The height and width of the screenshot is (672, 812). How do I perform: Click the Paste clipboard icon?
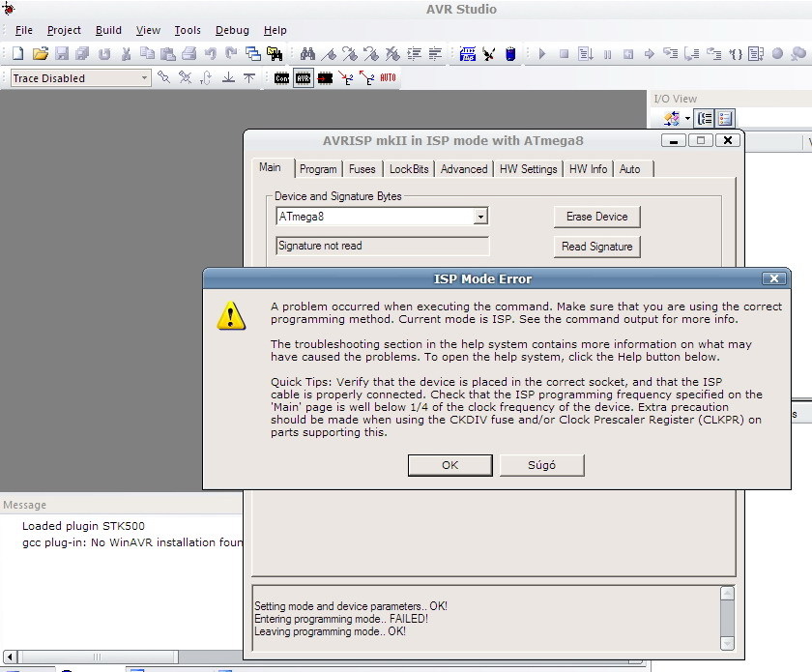168,53
